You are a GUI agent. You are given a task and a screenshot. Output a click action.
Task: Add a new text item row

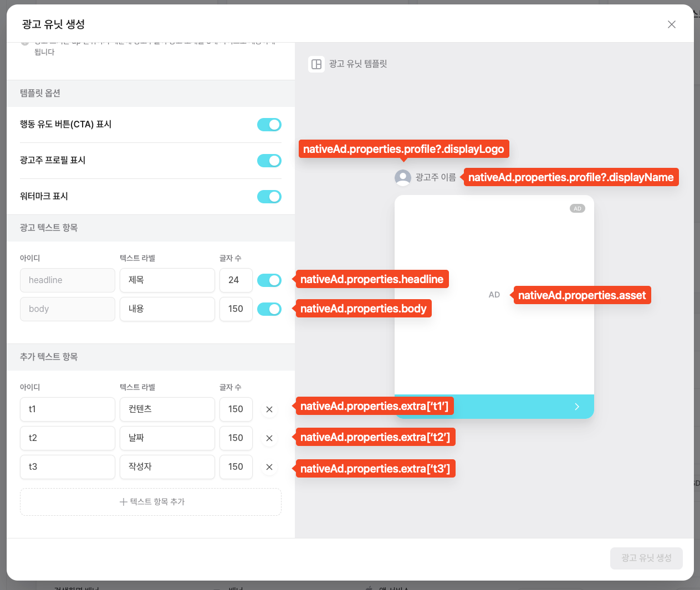151,502
